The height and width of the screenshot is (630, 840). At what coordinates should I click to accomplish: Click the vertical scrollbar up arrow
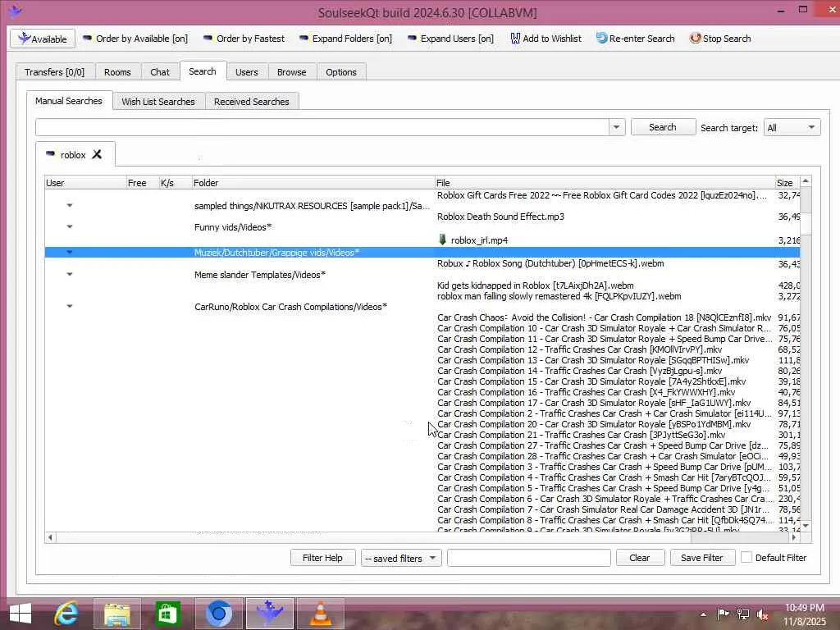click(806, 182)
